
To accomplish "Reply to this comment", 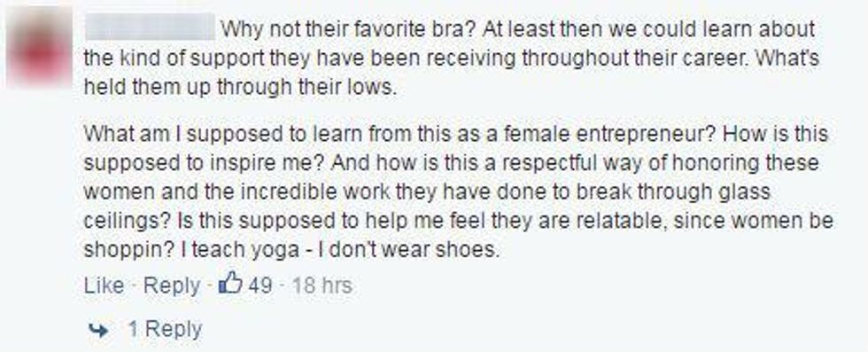I will (x=172, y=286).
